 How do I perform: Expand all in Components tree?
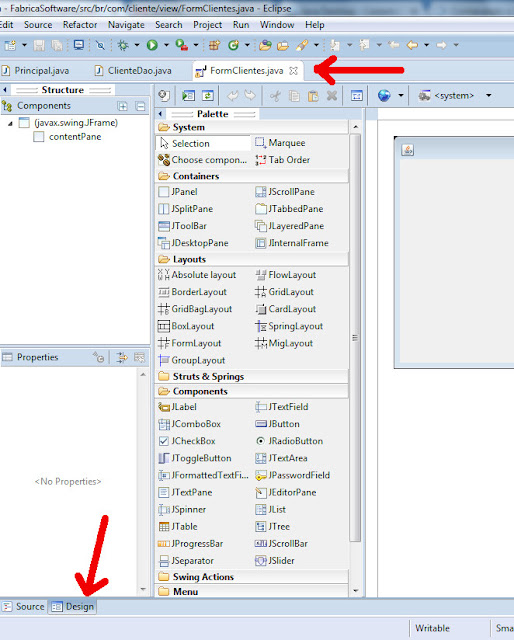[122, 107]
